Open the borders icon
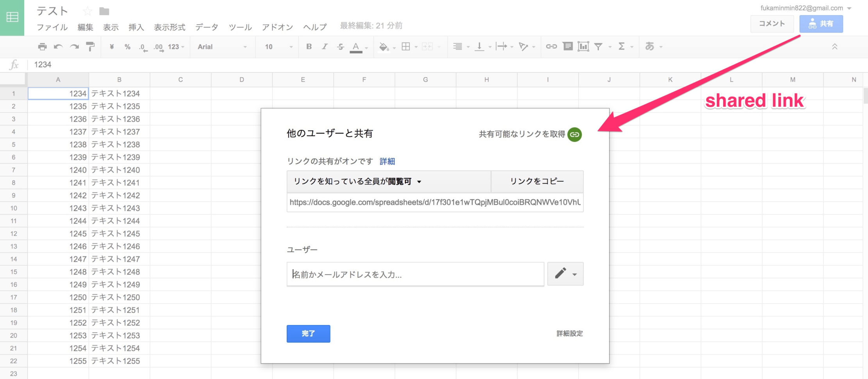Viewport: 868px width, 379px height. [406, 46]
